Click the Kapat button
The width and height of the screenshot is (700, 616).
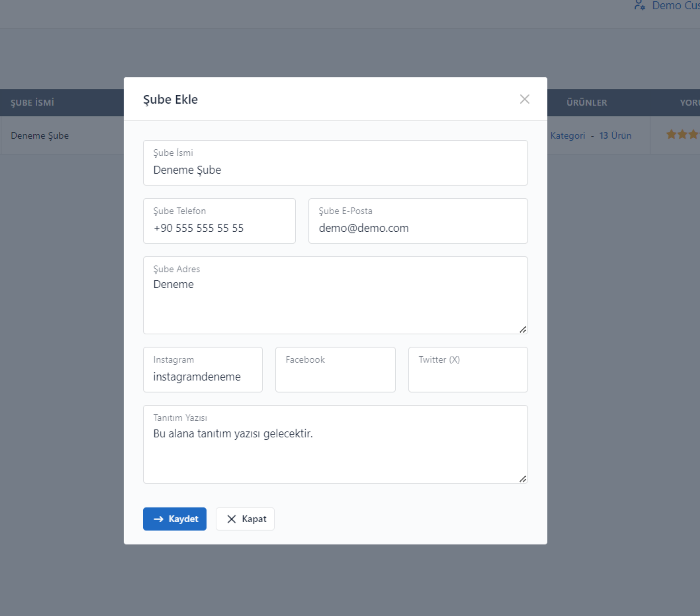coord(245,519)
